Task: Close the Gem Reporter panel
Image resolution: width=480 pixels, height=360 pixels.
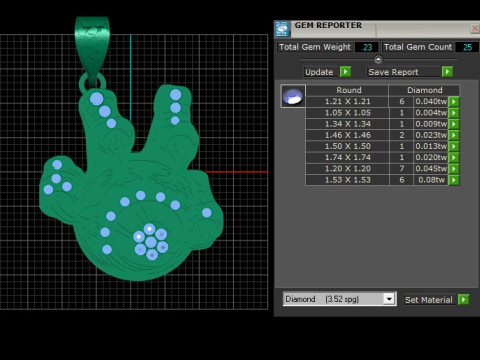Action: click(475, 29)
